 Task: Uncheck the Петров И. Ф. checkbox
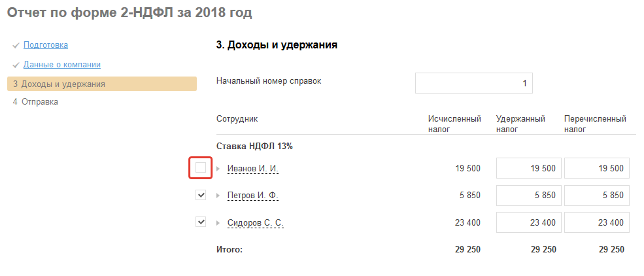coord(201,196)
